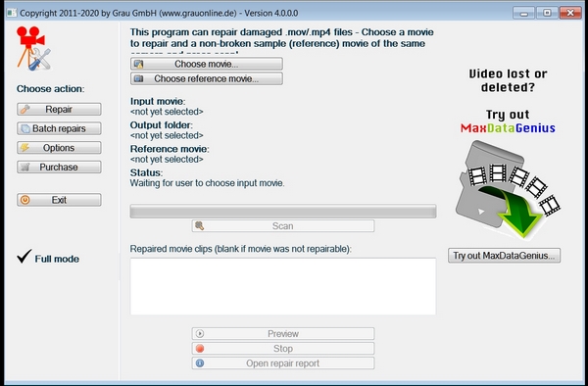The width and height of the screenshot is (588, 386).
Task: Click the Input movie label
Action: coord(158,102)
